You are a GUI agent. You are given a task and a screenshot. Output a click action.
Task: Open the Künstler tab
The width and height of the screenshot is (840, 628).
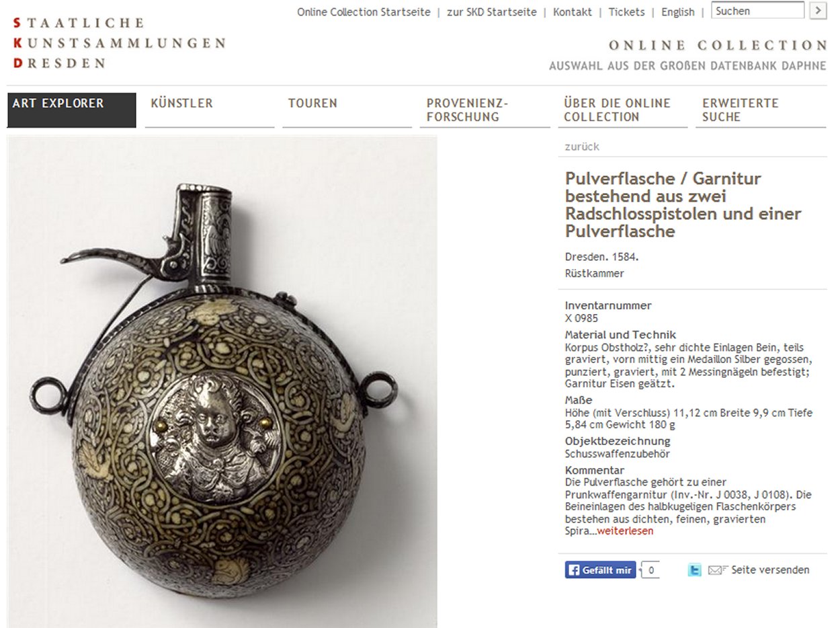(210, 110)
